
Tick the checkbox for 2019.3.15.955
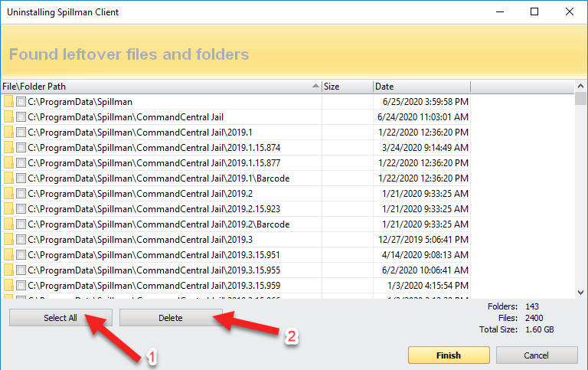21,270
